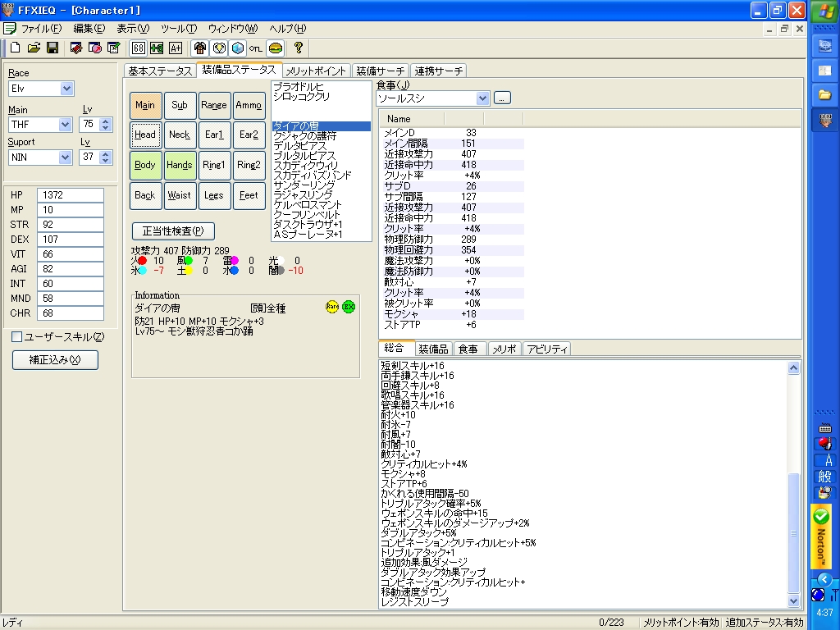Viewport: 840px width, 630px height.
Task: Toggle the 68 number toolbar icon
Action: point(138,48)
